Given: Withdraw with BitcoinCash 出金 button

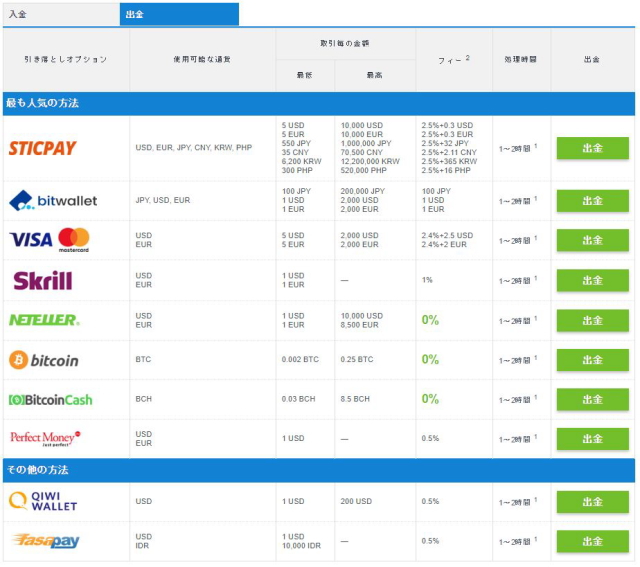Looking at the screenshot, I should [592, 400].
